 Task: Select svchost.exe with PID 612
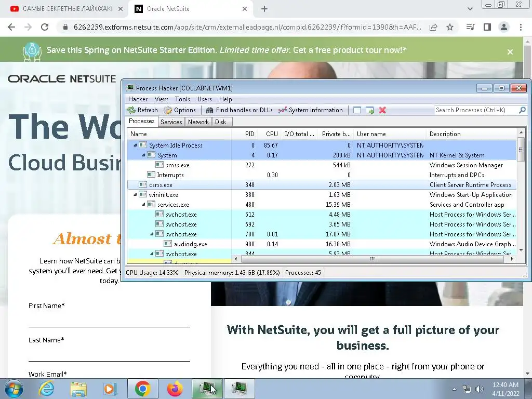point(322,215)
